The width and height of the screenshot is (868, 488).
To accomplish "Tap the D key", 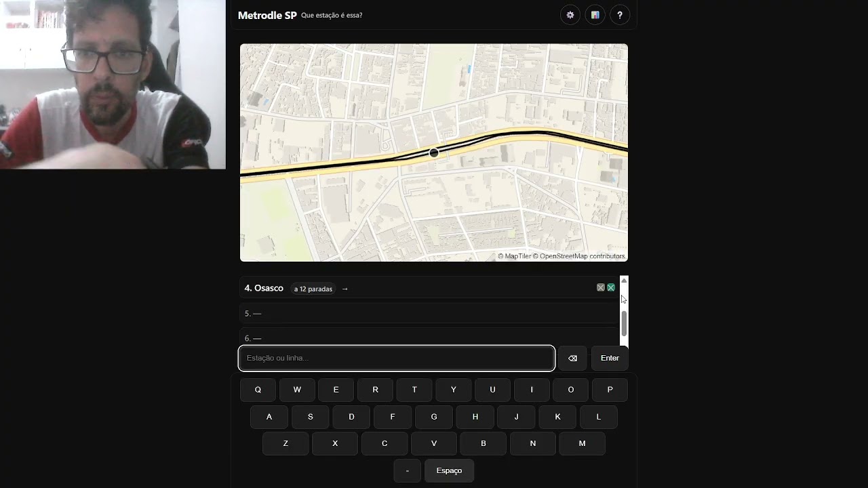I will [x=351, y=417].
